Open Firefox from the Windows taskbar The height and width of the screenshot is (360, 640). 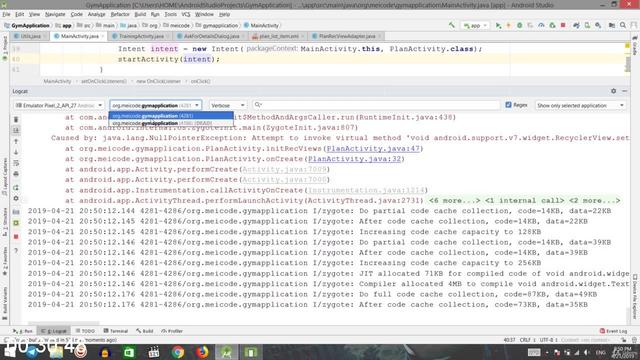(202, 352)
